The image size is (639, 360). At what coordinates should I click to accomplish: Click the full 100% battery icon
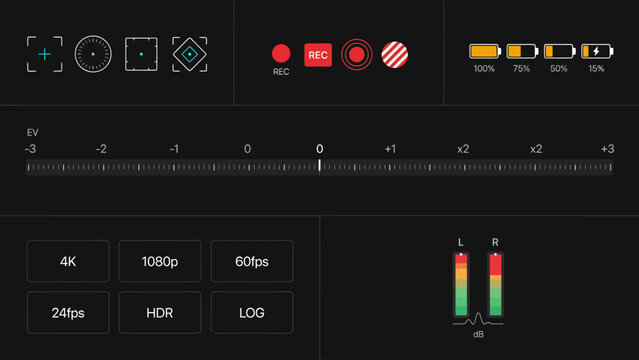tap(485, 51)
